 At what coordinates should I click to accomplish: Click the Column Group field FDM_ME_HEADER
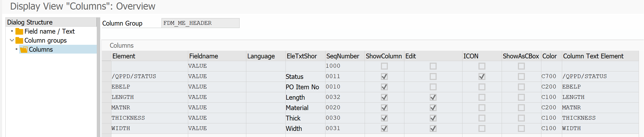pos(200,23)
